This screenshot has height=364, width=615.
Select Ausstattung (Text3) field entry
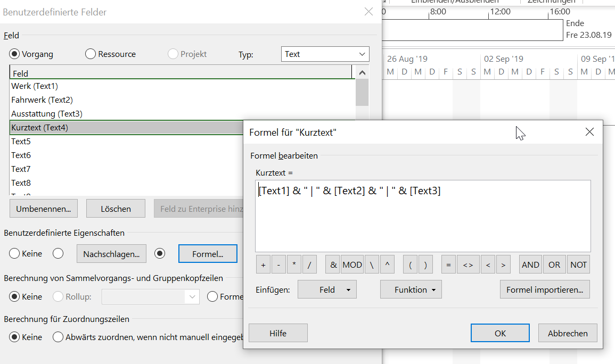tap(47, 114)
